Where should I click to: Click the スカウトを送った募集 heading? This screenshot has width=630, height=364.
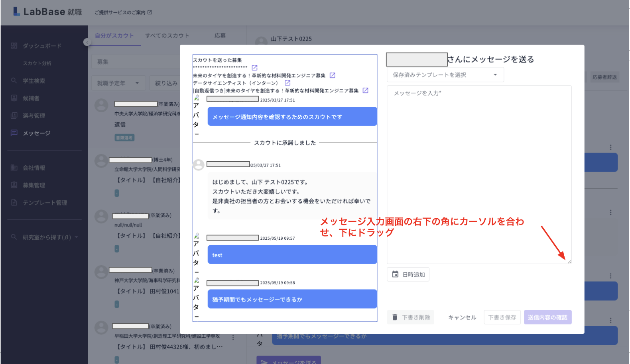tap(217, 60)
